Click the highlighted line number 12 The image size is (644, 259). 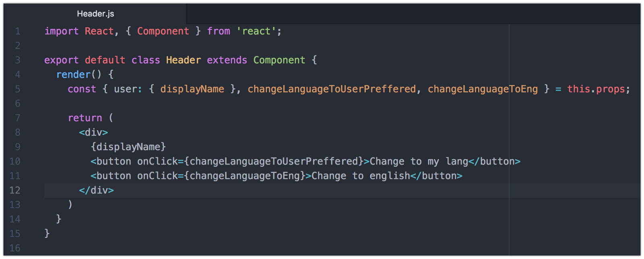point(15,191)
